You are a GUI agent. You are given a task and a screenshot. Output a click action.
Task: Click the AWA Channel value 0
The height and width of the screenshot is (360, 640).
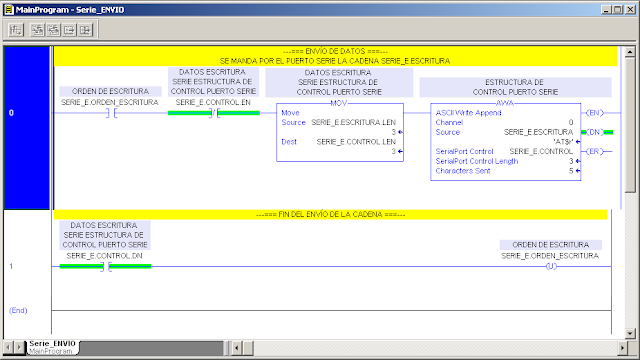[x=571, y=122]
